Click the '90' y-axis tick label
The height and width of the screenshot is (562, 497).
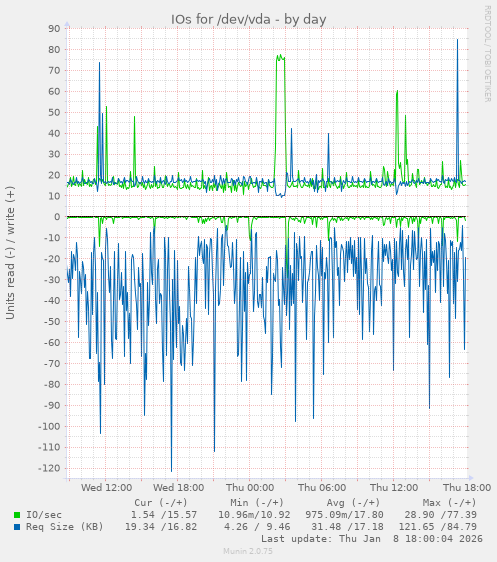(54, 29)
